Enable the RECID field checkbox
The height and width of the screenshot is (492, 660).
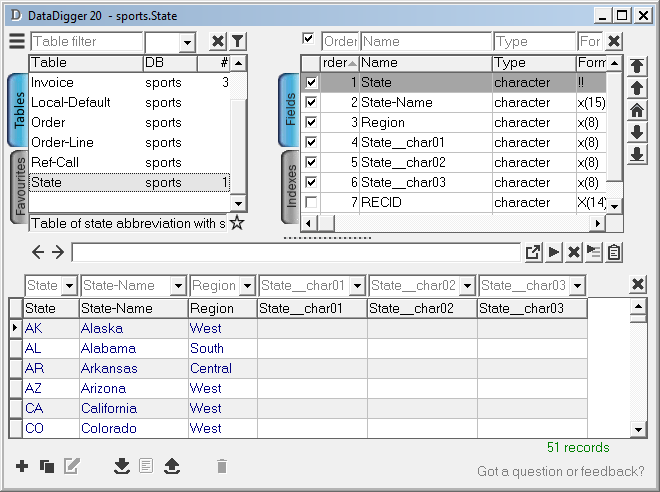point(311,202)
